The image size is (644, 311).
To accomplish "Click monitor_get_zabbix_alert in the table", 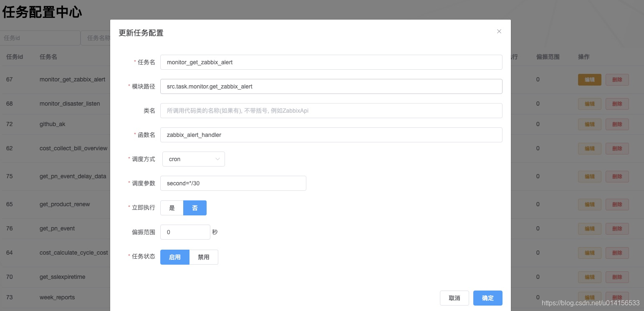I will pos(73,79).
